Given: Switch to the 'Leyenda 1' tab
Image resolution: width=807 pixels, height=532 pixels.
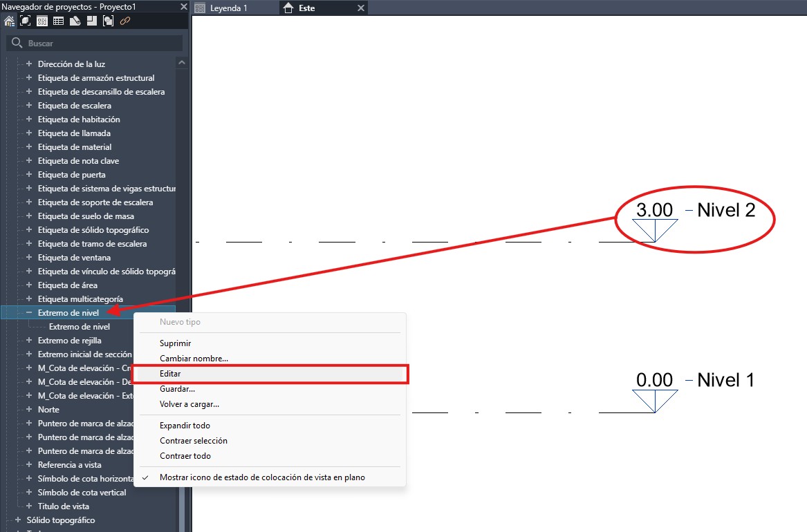Looking at the screenshot, I should click(228, 8).
